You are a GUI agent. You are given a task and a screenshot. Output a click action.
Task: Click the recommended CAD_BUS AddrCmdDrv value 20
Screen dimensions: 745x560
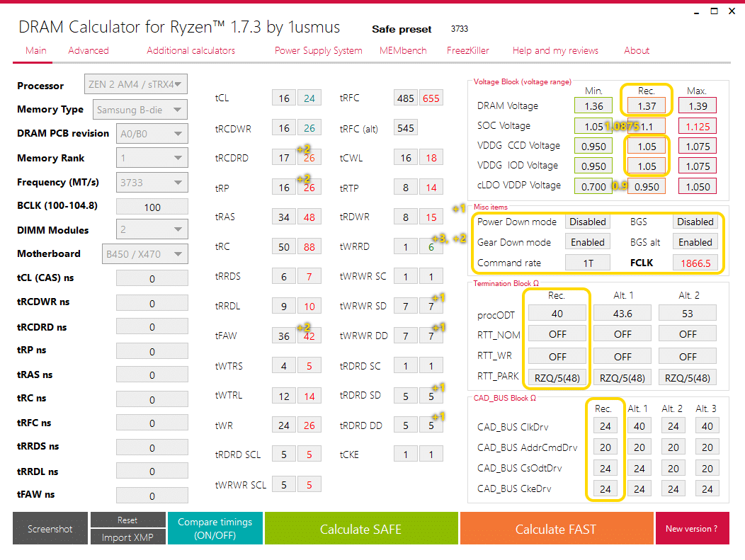click(605, 447)
